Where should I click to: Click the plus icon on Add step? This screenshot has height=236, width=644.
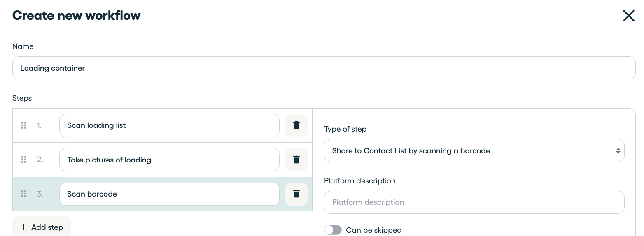coord(23,227)
